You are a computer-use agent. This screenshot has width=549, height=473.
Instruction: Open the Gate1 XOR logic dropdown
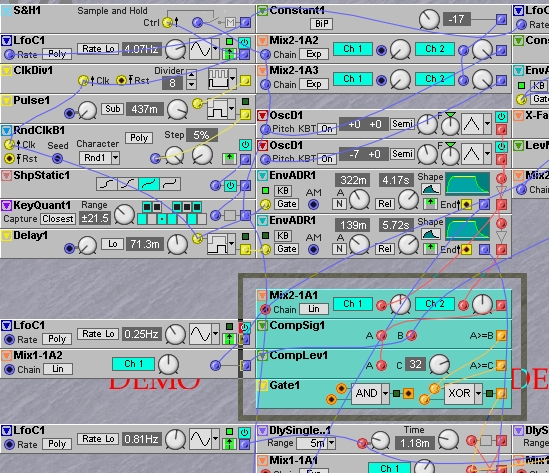478,393
